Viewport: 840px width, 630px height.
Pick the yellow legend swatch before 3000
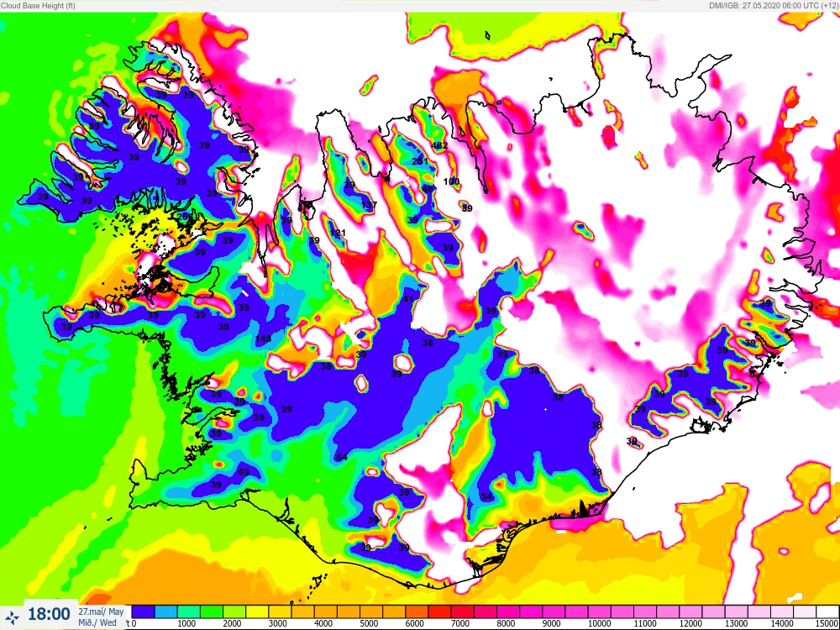(x=257, y=612)
